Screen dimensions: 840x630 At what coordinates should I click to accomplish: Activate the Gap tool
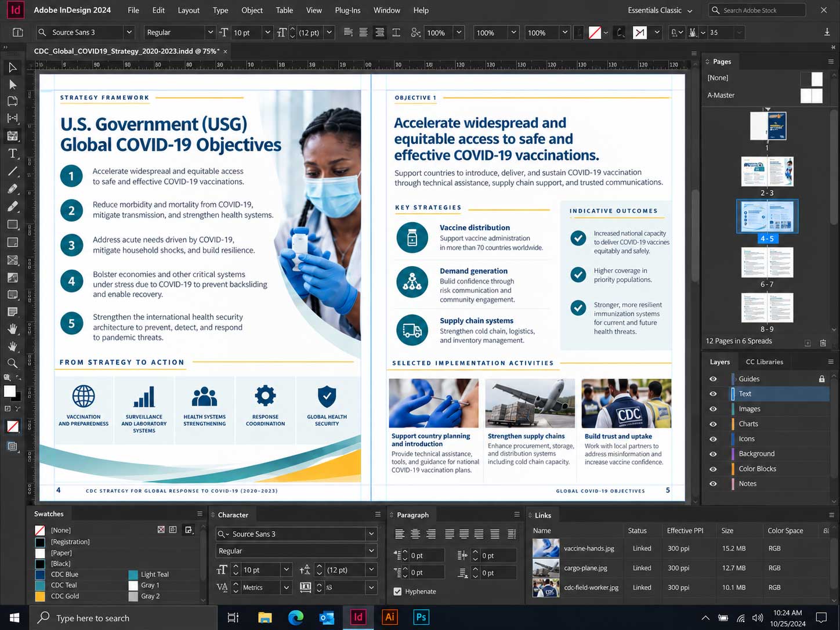point(12,118)
